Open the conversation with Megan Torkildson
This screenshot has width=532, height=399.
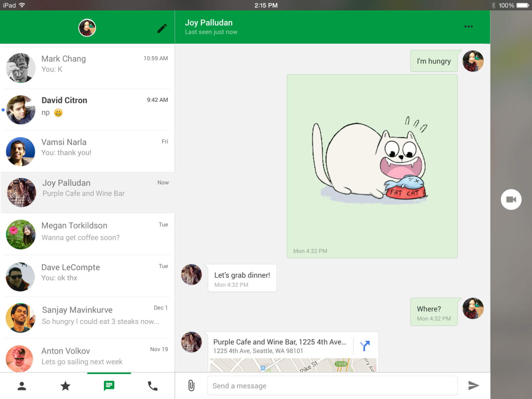pos(87,234)
